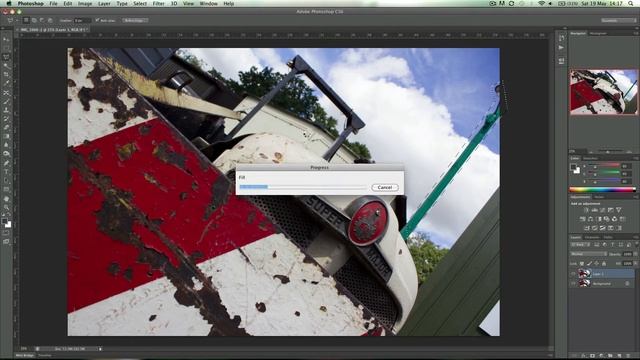Open the collapsed History panel icon

click(562, 38)
